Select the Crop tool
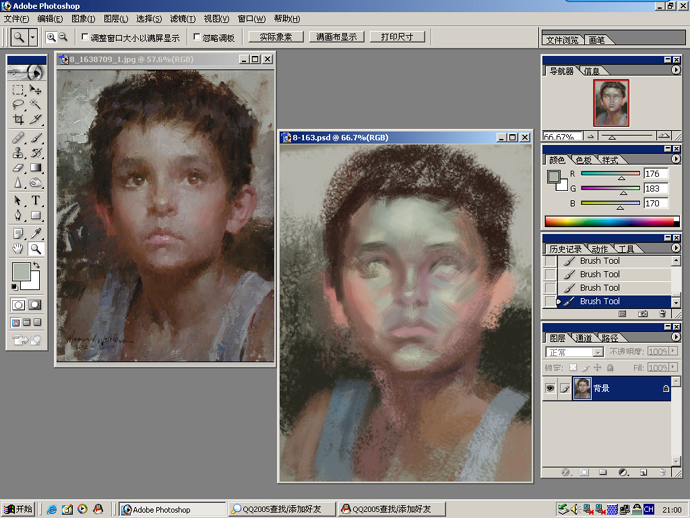This screenshot has width=690, height=518. 18,119
